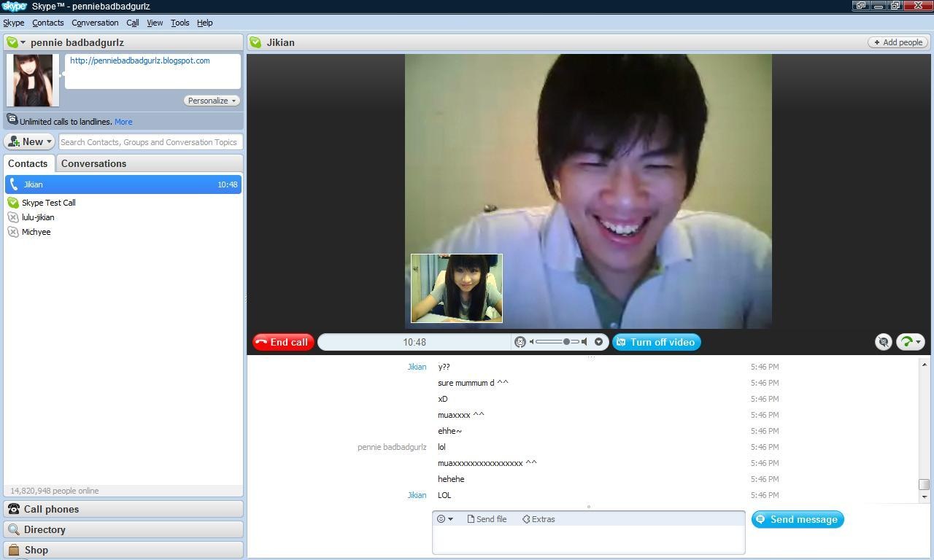Click the volume slider in the call bar
The image size is (934, 560).
tap(557, 342)
